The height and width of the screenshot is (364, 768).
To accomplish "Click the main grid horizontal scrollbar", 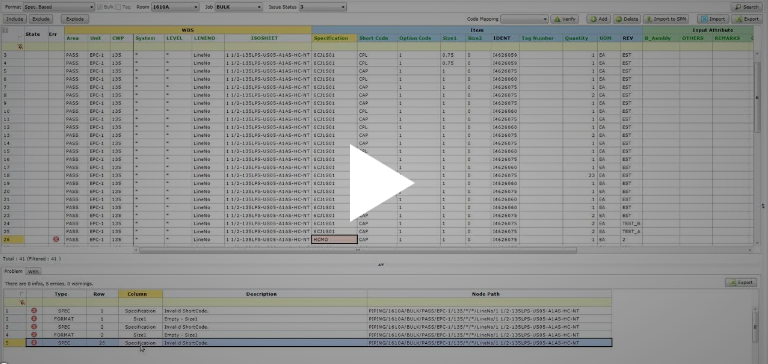I will click(x=358, y=250).
